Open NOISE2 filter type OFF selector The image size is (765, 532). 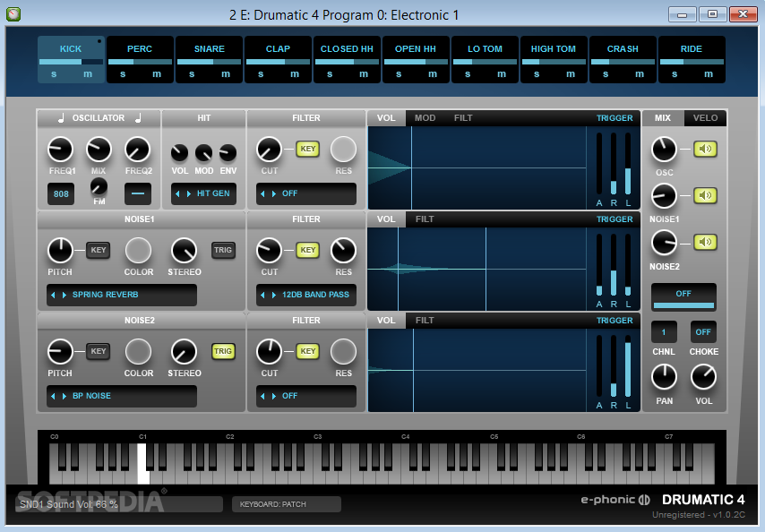click(x=305, y=396)
